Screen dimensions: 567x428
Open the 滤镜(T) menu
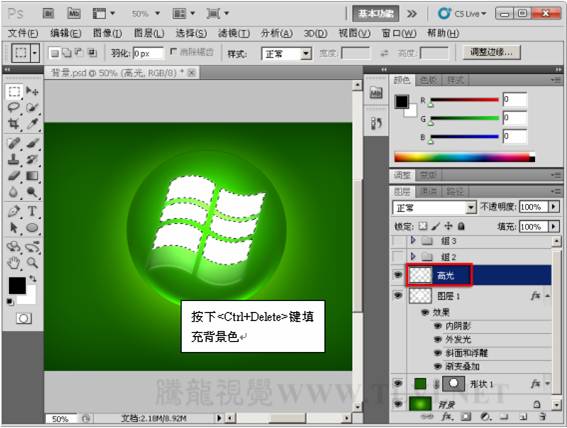[234, 34]
